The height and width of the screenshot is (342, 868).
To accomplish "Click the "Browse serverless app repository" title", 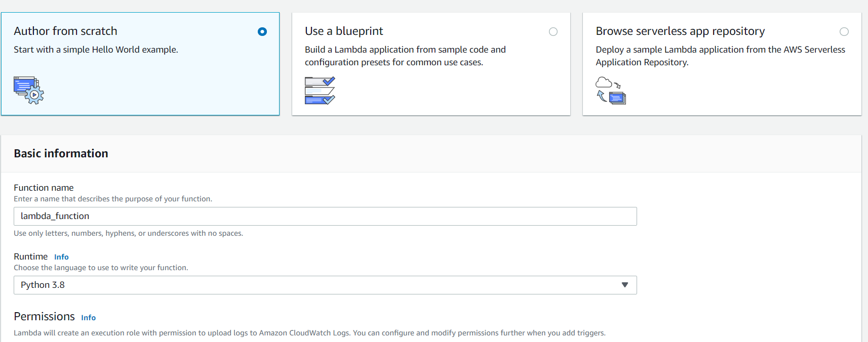I will (x=680, y=31).
